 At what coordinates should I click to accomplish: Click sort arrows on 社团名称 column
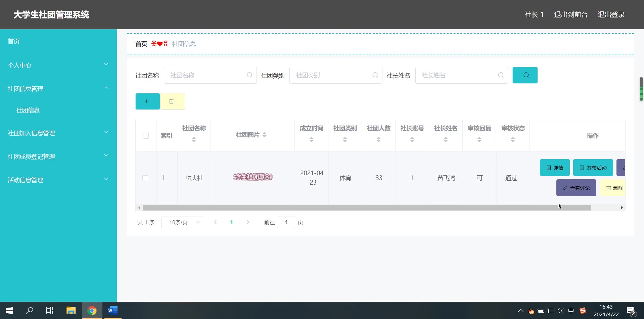coord(194,140)
